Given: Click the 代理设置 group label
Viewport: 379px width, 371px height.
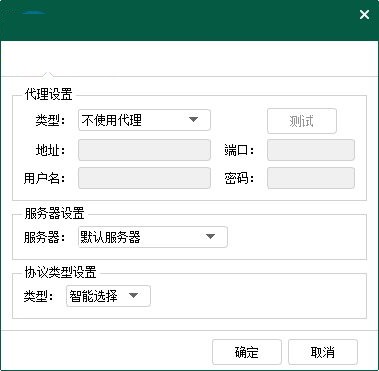Looking at the screenshot, I should 48,95.
